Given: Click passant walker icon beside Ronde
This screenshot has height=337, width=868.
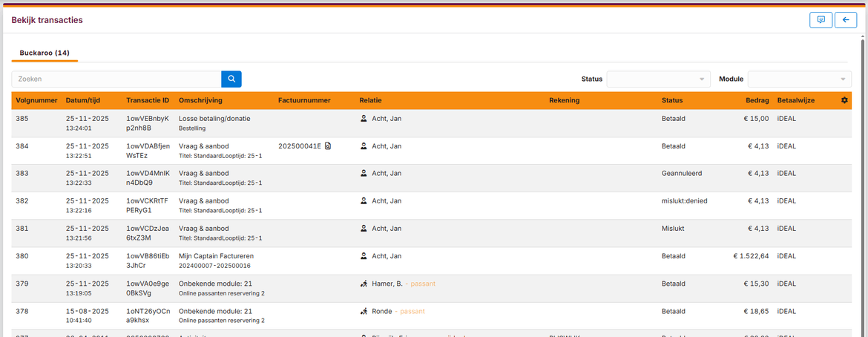Looking at the screenshot, I should (364, 311).
